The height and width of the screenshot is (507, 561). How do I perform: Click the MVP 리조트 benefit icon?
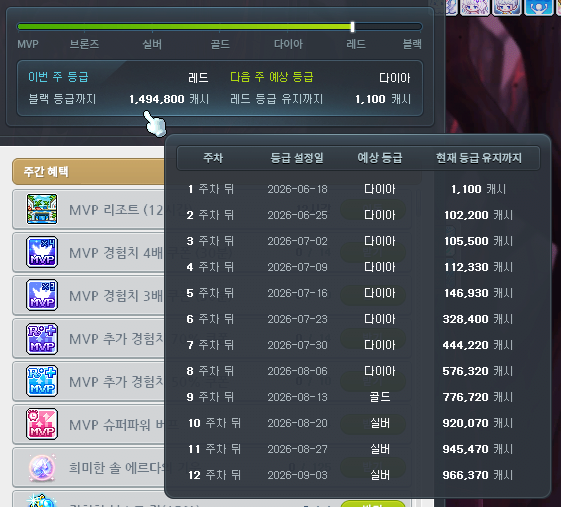pos(42,209)
